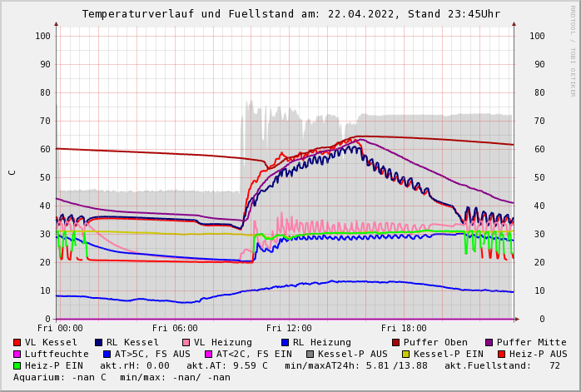Select the pink VL Heizung legend swatch
Screen dimensions: 581x392
pyautogui.click(x=186, y=343)
